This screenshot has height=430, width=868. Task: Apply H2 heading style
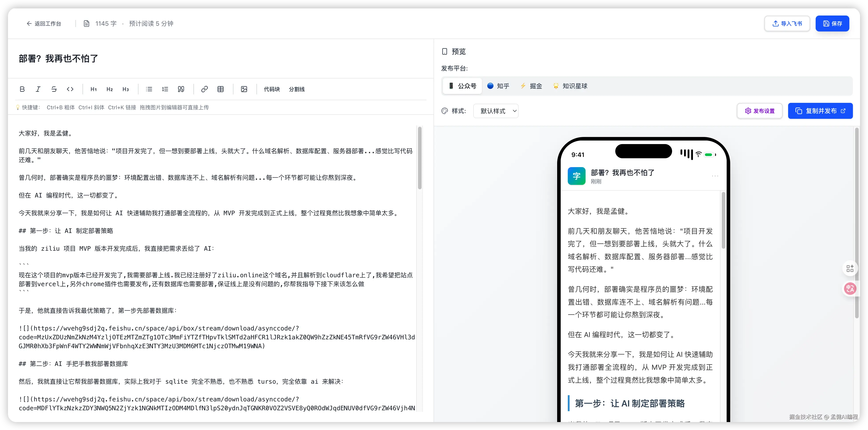(x=110, y=89)
